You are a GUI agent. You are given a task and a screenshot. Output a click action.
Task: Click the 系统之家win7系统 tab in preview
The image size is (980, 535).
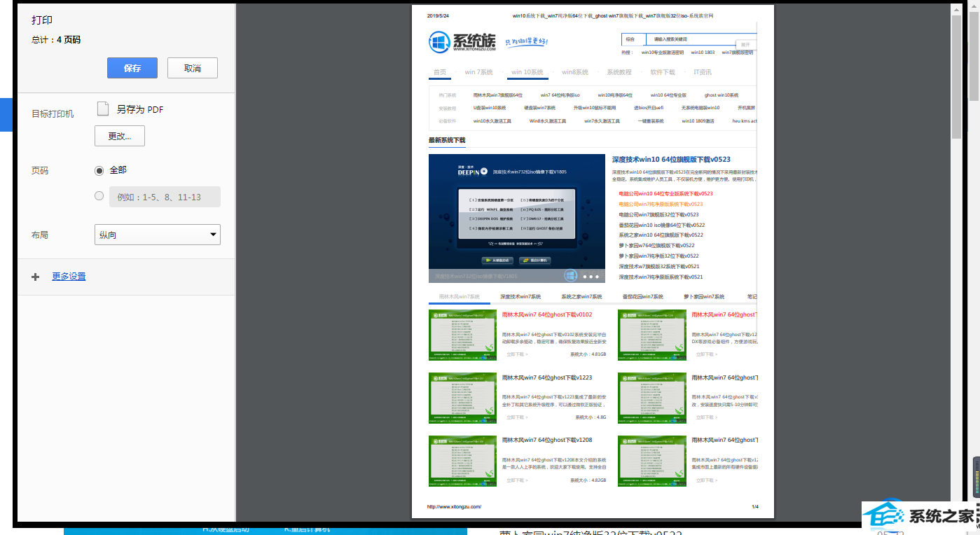click(x=581, y=297)
